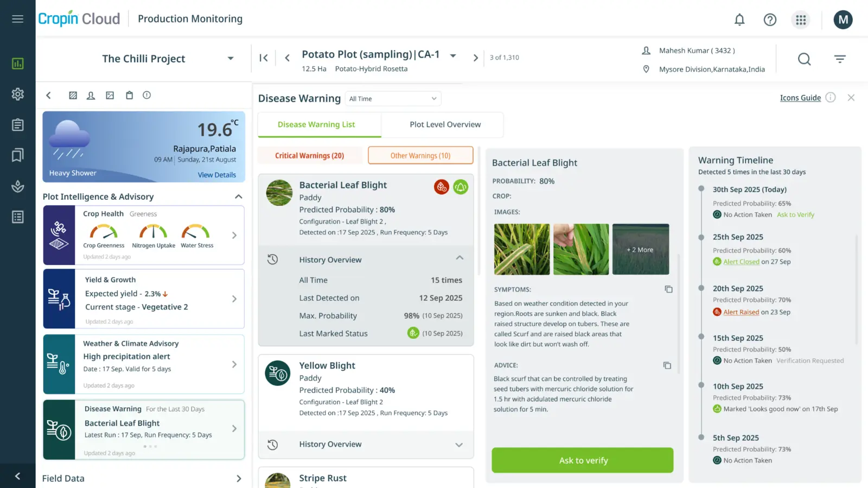Open the filter icon near search
This screenshot has width=868, height=488.
click(840, 59)
